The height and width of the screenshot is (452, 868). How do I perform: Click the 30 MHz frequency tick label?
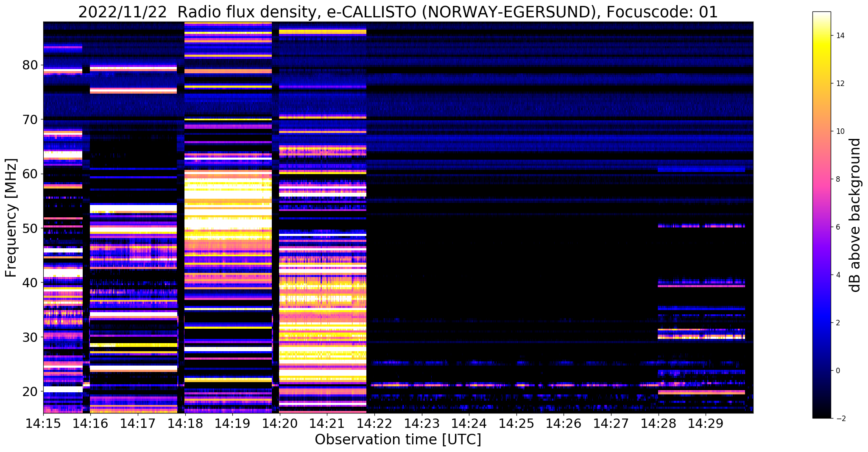30,337
